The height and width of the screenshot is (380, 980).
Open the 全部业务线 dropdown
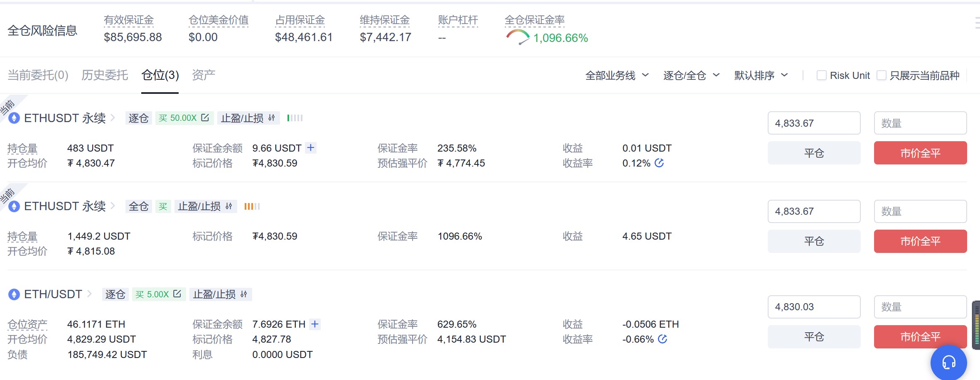pos(616,75)
